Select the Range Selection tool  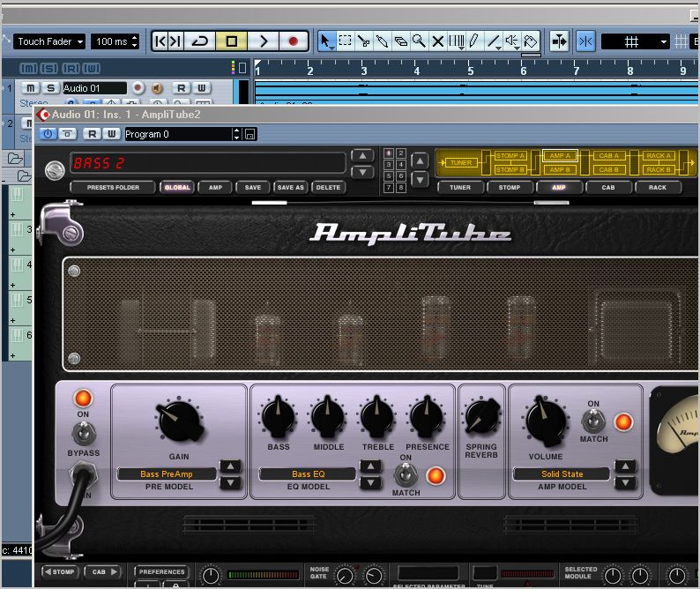[x=346, y=41]
